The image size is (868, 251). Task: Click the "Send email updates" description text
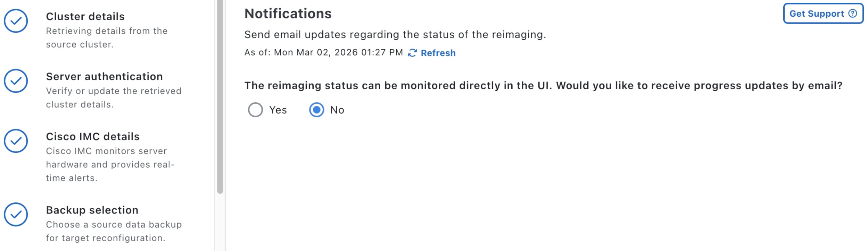pos(395,34)
